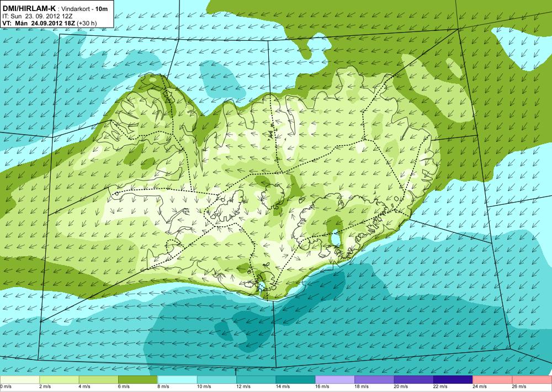
Task: Click the '6 m/s' legend label
Action: pos(124,386)
